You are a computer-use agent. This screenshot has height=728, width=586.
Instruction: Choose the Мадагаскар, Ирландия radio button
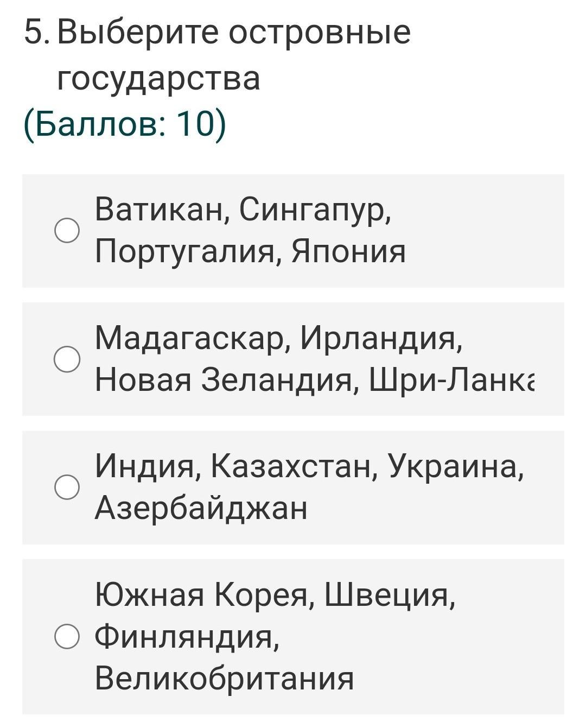point(67,359)
